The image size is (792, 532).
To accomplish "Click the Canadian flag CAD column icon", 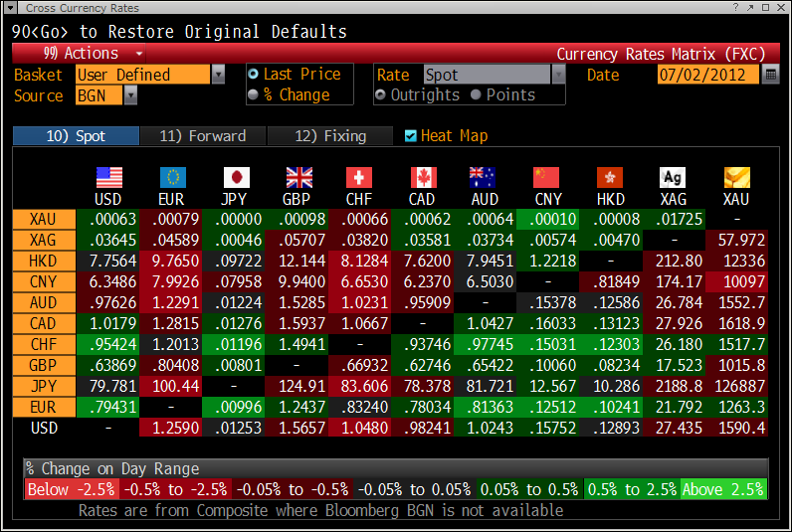I will 423,177.
